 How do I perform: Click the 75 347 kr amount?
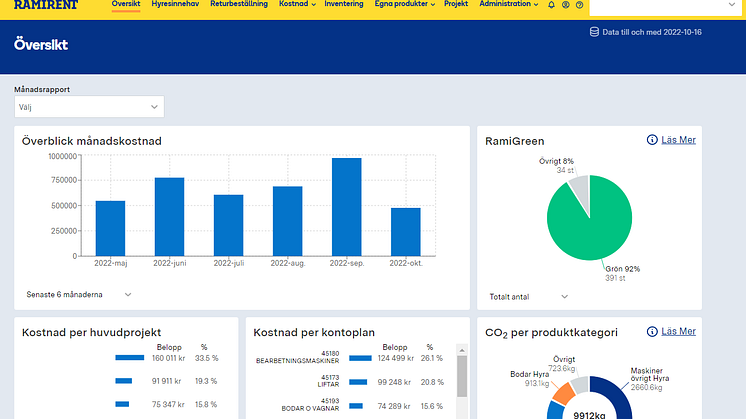pos(168,404)
